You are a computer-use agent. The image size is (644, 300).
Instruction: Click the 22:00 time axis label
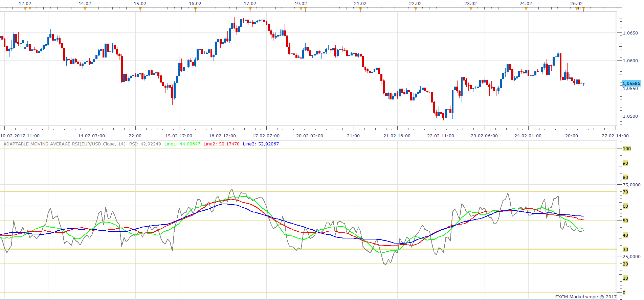(x=135, y=136)
